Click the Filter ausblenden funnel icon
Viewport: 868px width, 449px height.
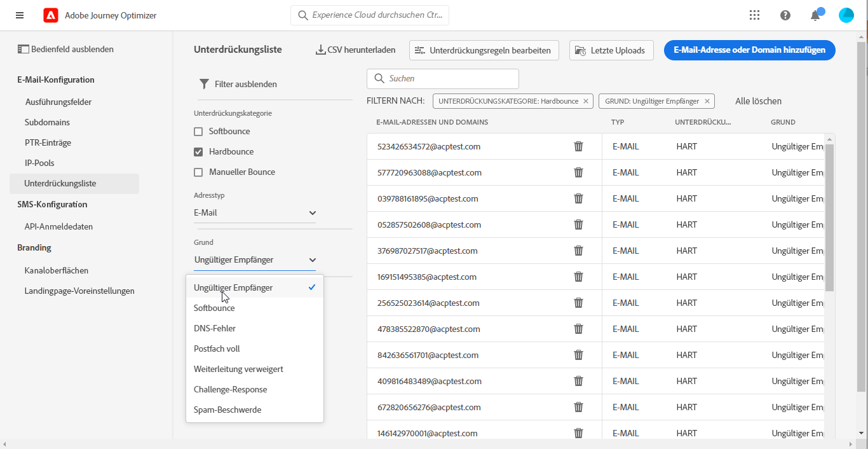pyautogui.click(x=204, y=84)
